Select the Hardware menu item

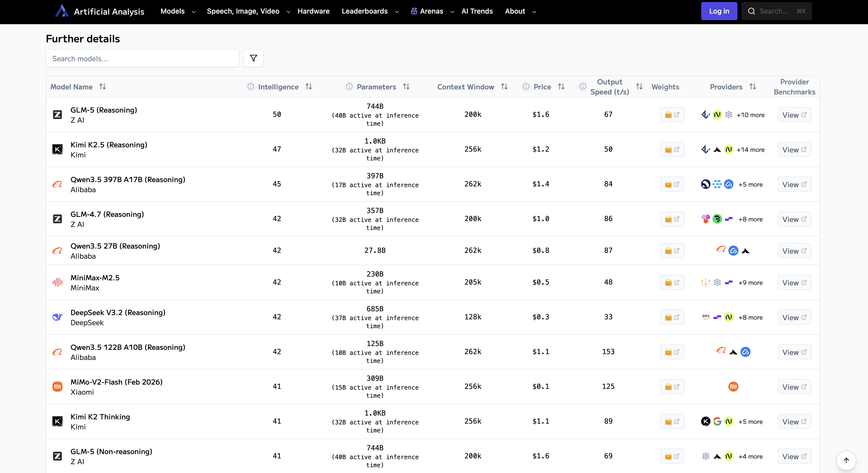(x=314, y=11)
